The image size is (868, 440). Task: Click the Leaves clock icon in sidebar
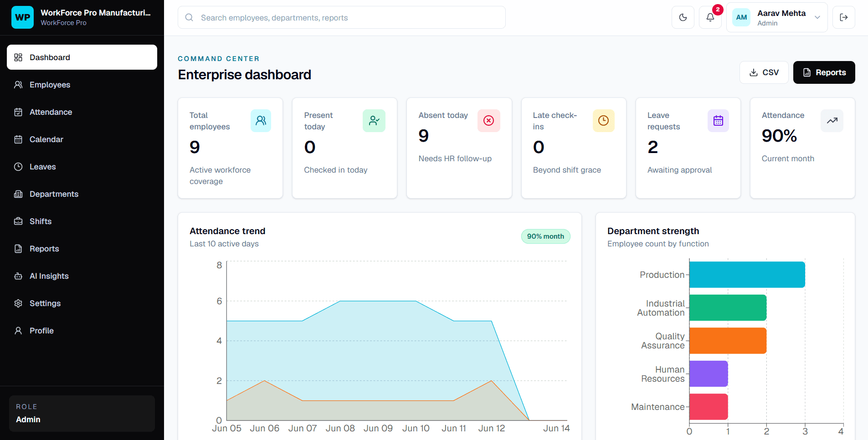pos(18,167)
